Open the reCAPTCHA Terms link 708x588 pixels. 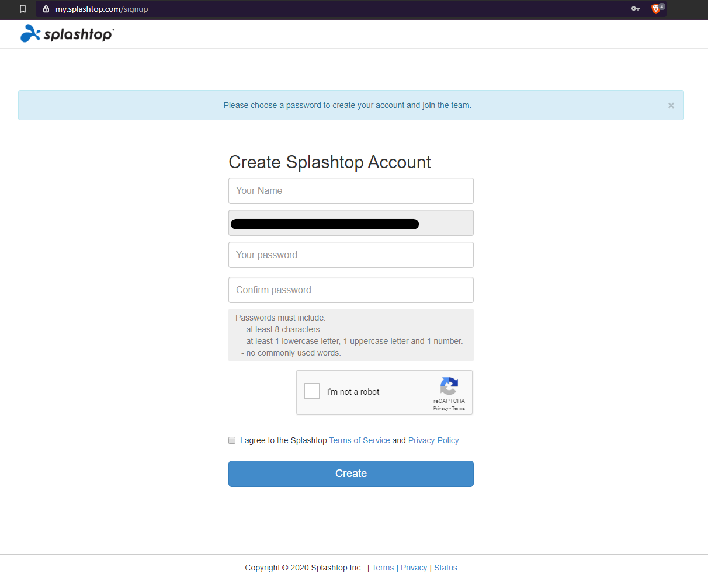(458, 408)
